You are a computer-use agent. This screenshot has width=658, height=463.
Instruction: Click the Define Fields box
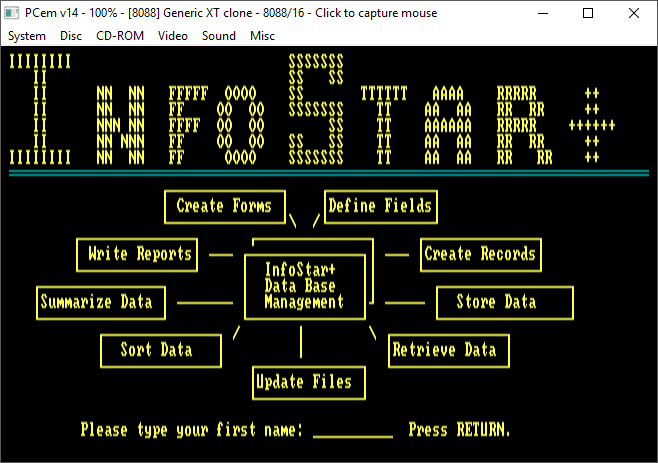coord(381,207)
